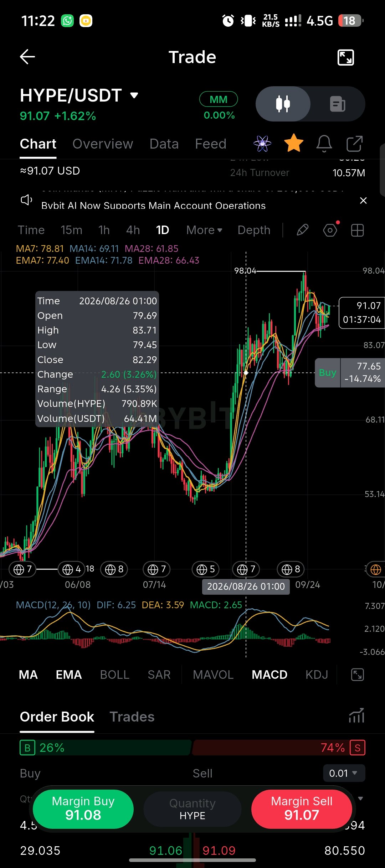The image size is (385, 868).
Task: Tap the Margin Buy button
Action: point(83,809)
